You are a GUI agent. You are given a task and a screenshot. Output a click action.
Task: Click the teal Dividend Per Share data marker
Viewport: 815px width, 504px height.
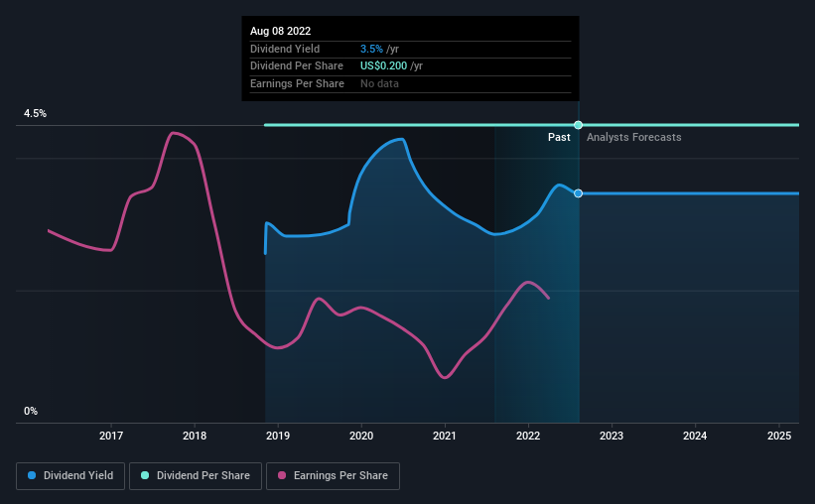578,125
